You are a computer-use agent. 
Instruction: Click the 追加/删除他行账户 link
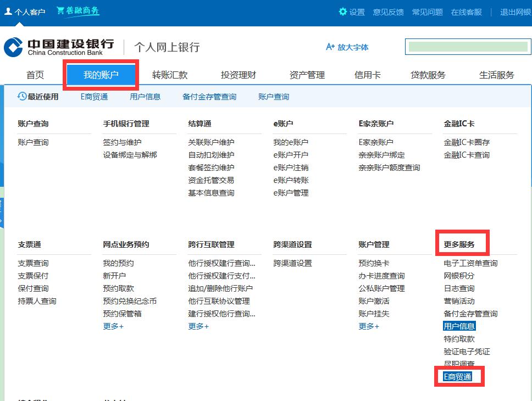(220, 288)
